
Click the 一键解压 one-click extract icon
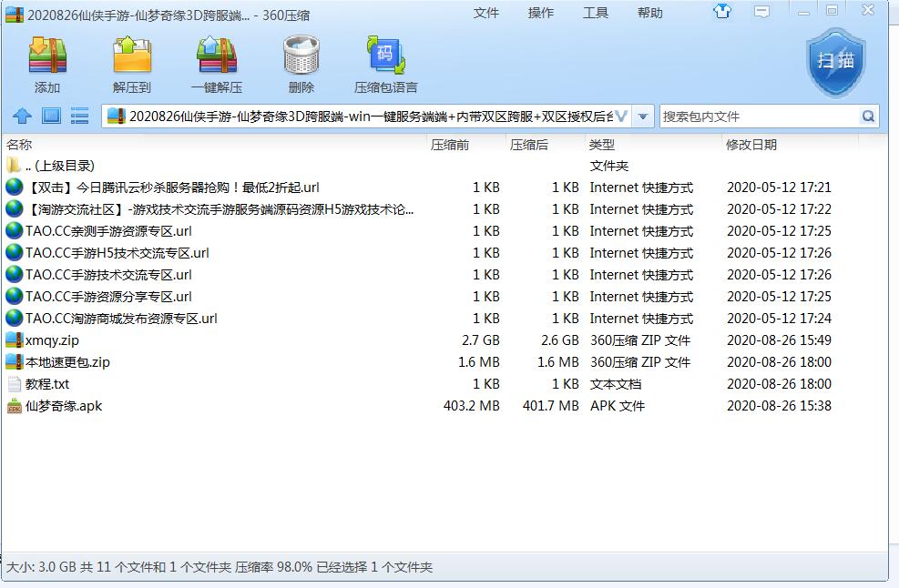[x=216, y=62]
